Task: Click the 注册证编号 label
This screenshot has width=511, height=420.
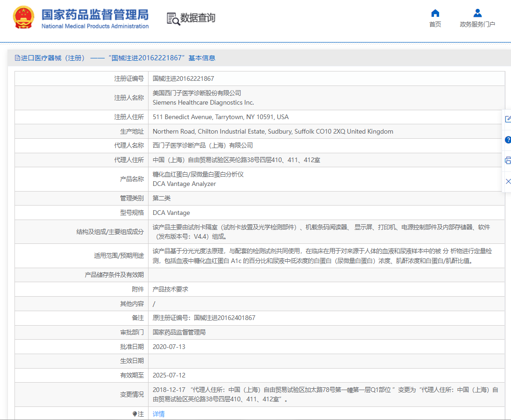Action: click(x=129, y=78)
